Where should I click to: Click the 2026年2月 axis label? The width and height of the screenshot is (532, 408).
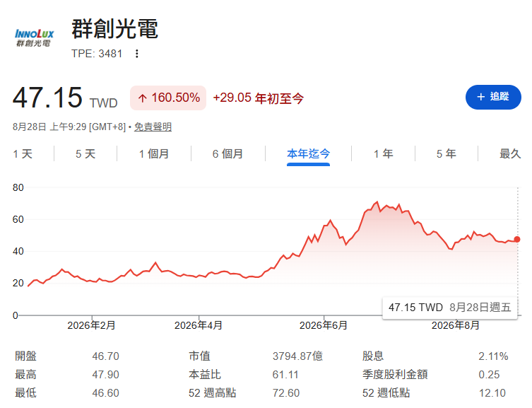click(x=92, y=325)
